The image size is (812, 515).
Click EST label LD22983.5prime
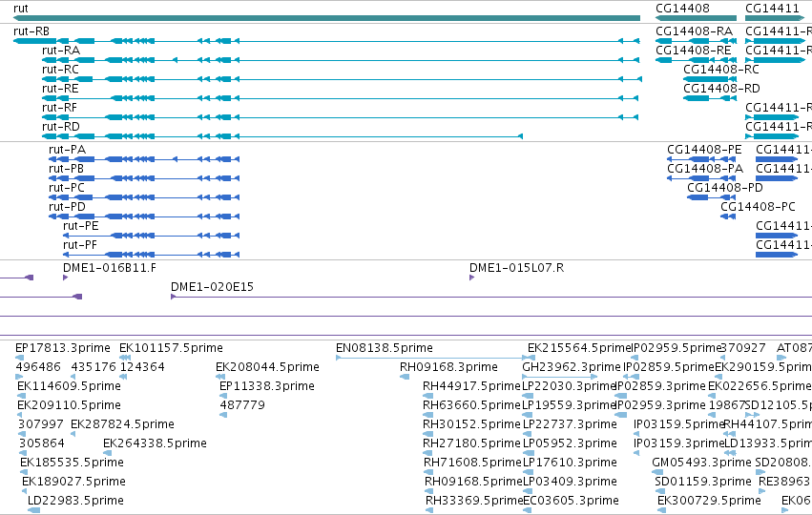pyautogui.click(x=75, y=501)
